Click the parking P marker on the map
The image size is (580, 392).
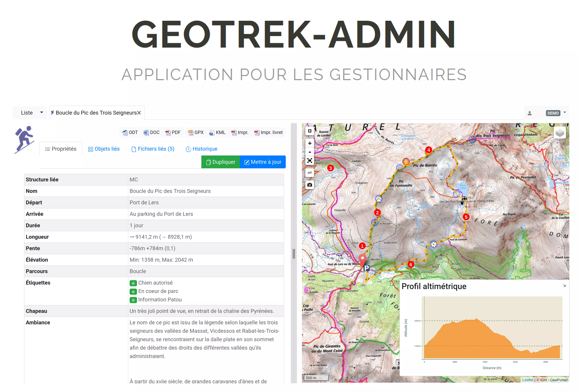click(x=366, y=268)
